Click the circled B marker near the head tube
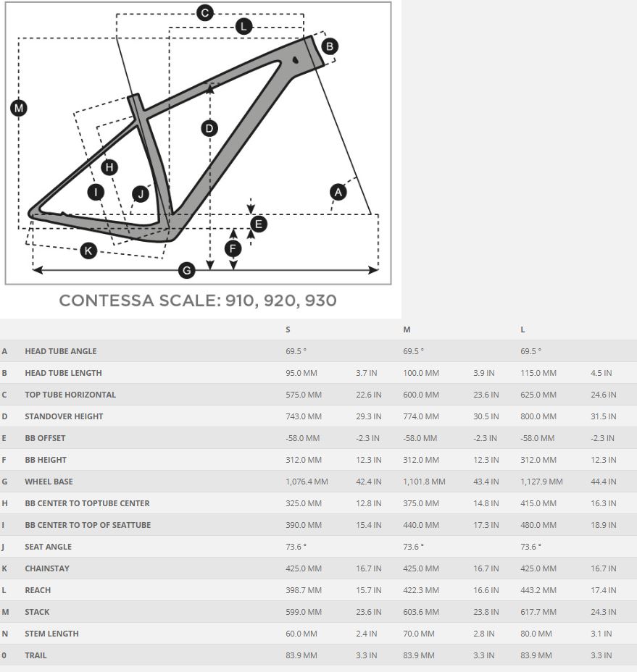 (329, 46)
